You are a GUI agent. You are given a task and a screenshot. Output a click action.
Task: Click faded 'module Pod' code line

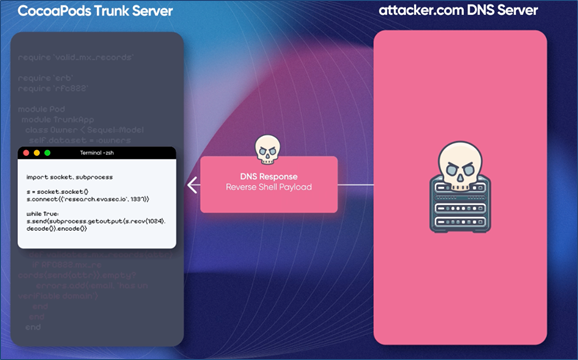(41, 109)
